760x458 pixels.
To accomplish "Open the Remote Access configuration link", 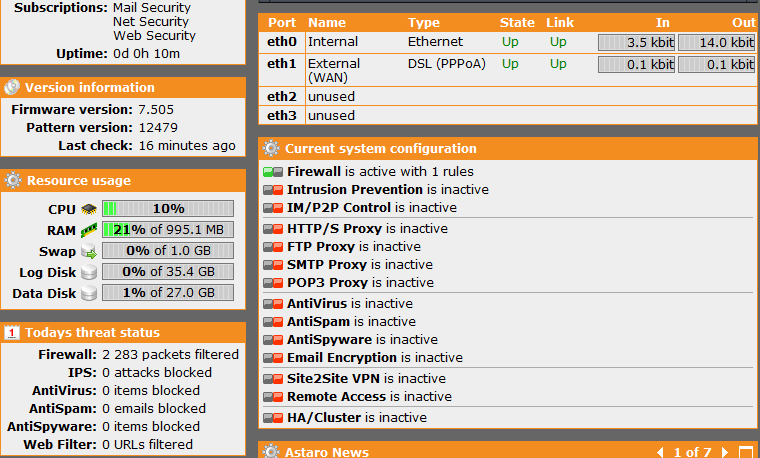I will 336,396.
